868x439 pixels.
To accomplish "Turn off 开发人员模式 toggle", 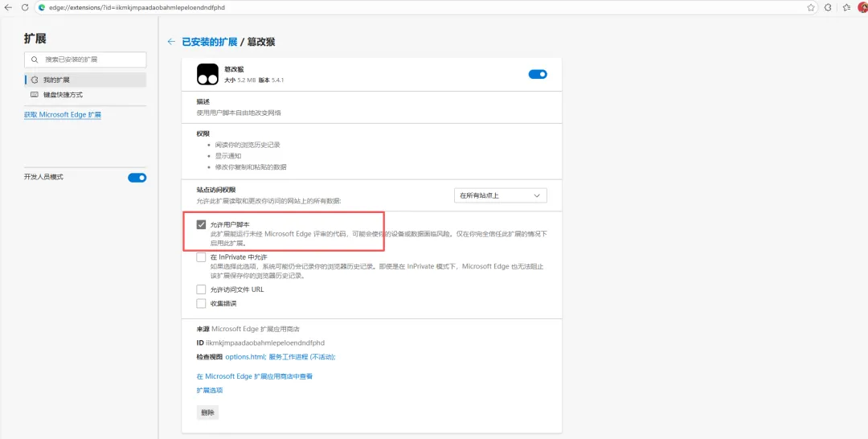I will (x=137, y=178).
